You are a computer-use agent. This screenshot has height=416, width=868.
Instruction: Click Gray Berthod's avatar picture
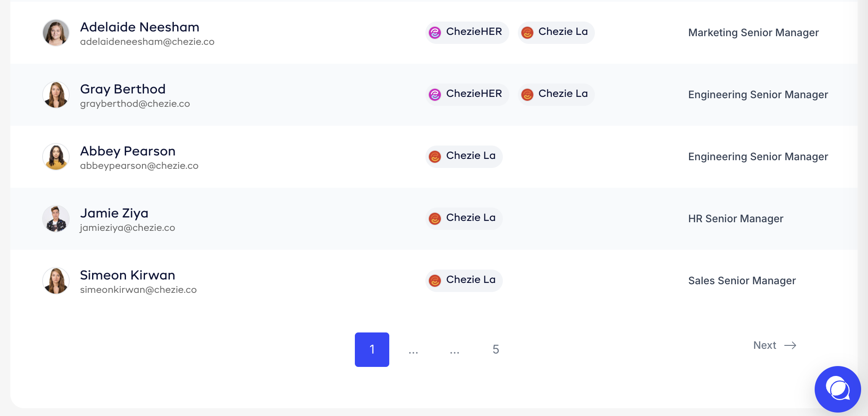pos(56,95)
